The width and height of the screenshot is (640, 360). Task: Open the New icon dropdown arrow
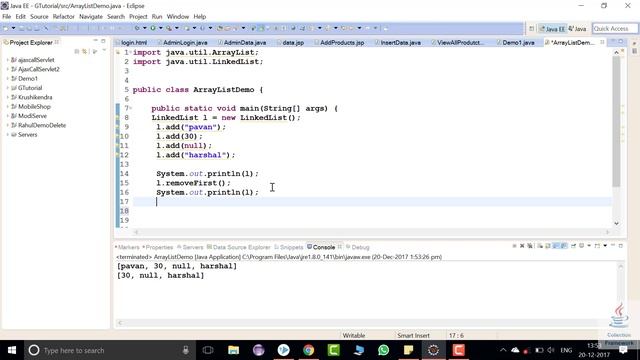point(13,28)
